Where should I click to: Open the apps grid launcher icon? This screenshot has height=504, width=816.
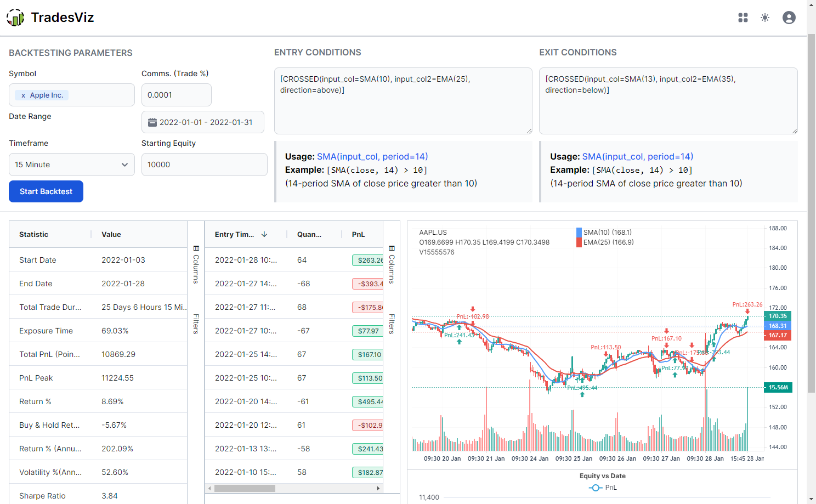pos(743,17)
